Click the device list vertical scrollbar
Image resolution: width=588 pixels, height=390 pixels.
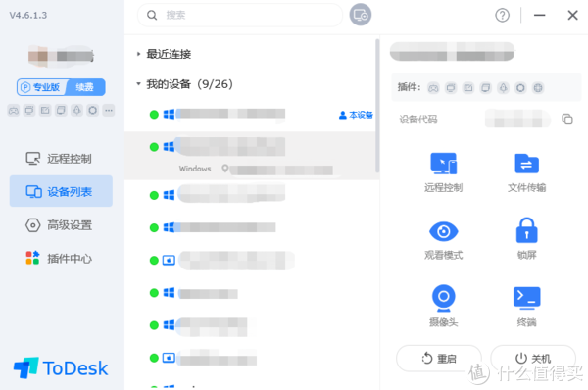(x=377, y=106)
